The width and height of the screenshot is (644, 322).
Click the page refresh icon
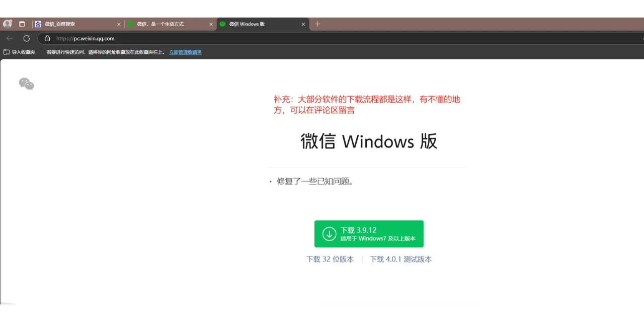pyautogui.click(x=26, y=38)
